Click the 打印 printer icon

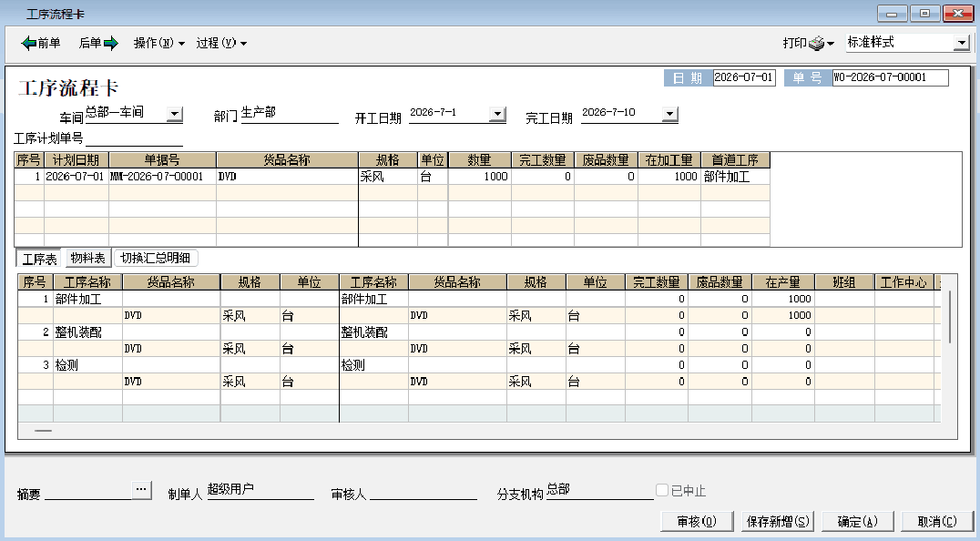click(816, 43)
